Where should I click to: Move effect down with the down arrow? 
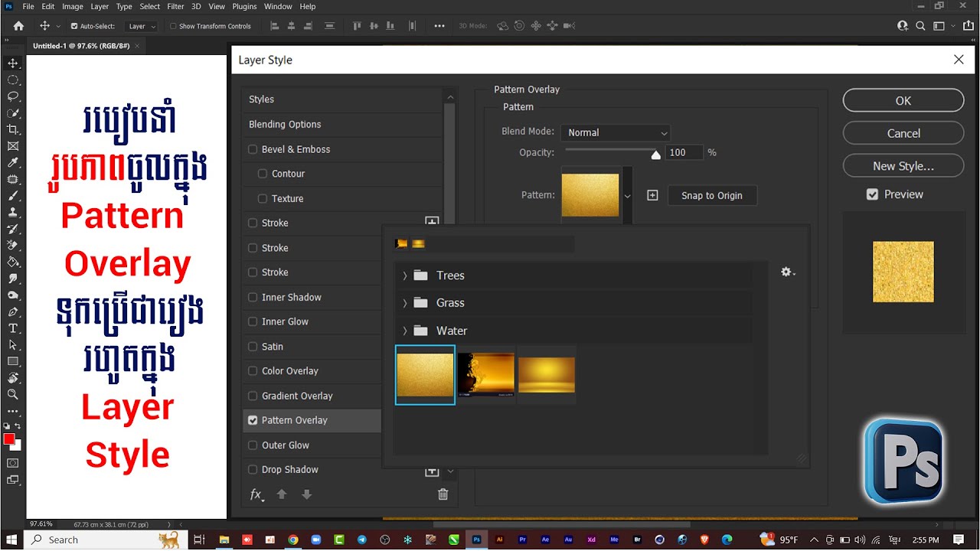tap(307, 494)
